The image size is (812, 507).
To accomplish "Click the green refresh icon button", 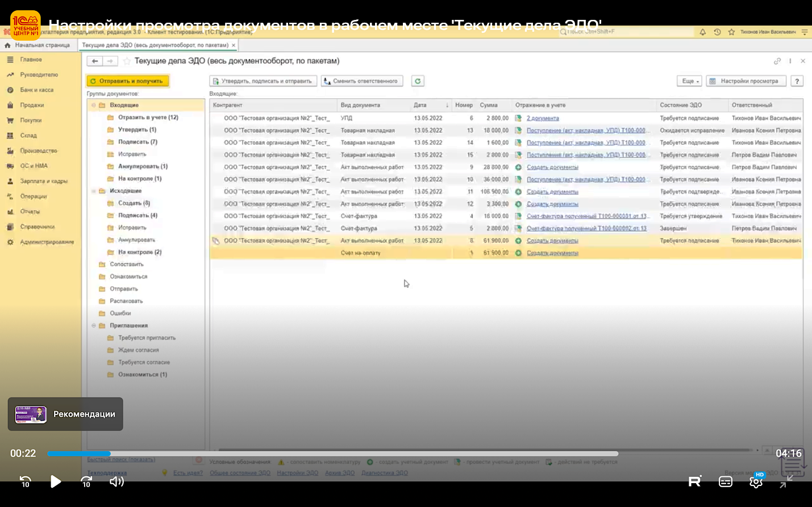I will pyautogui.click(x=418, y=81).
